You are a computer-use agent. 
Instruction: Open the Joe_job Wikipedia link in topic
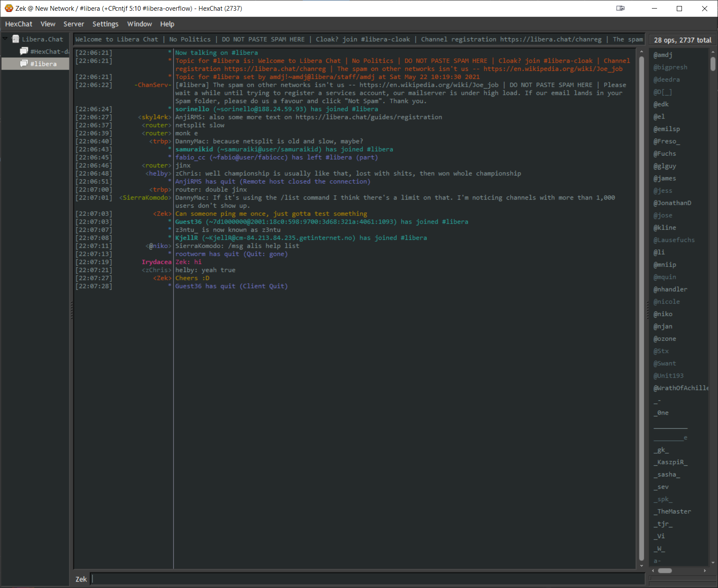pos(553,69)
